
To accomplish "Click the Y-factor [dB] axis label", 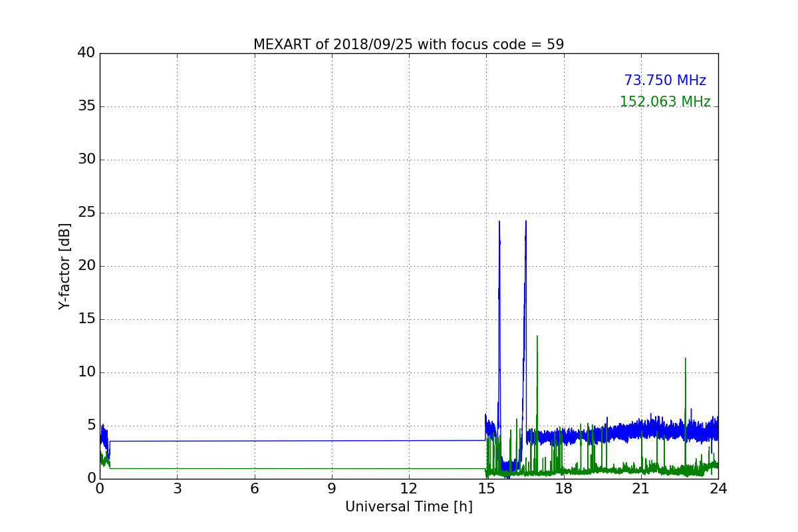I will coord(65,266).
